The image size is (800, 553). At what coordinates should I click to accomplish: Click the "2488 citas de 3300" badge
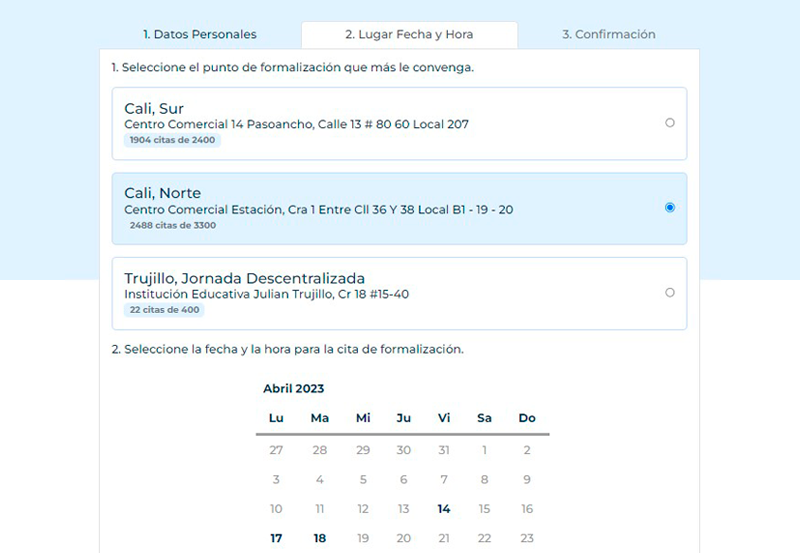coord(172,226)
